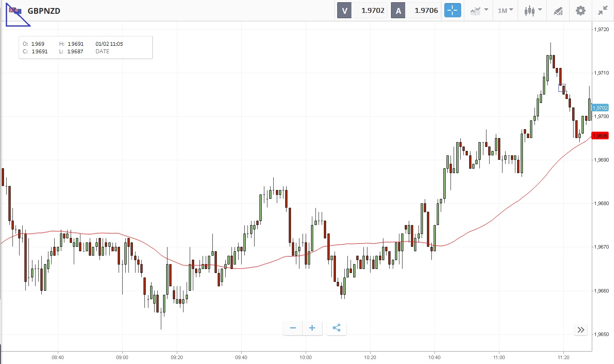614x364 pixels.
Task: Click the A buy price 1.9706 button
Action: 415,11
